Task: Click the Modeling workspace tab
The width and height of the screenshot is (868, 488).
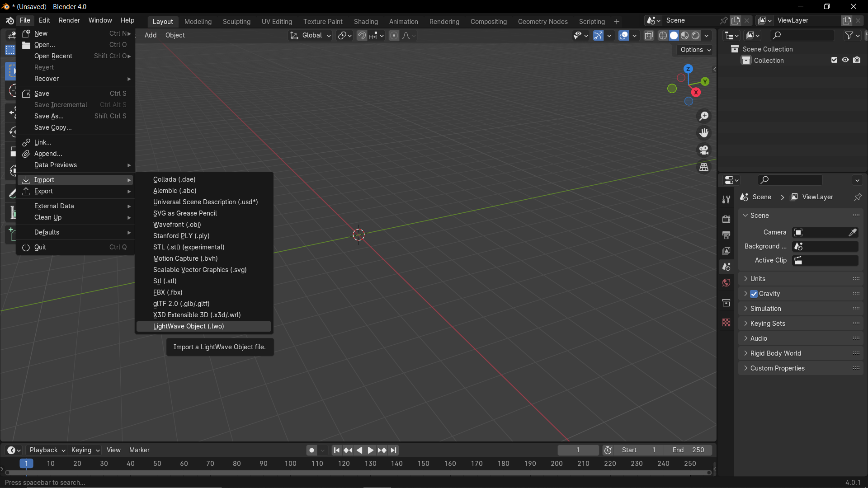Action: coord(198,21)
